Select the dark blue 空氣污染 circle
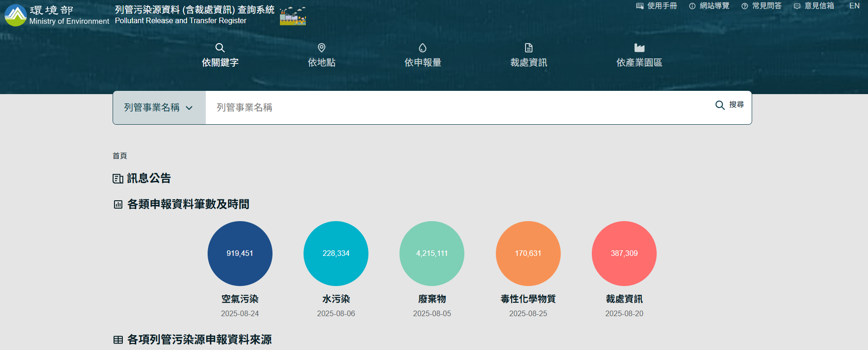 coord(240,254)
